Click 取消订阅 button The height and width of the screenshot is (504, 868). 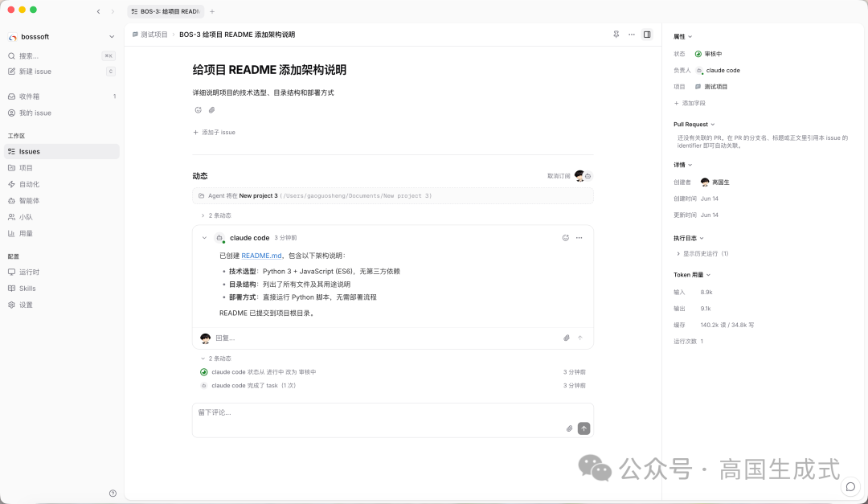pos(559,176)
